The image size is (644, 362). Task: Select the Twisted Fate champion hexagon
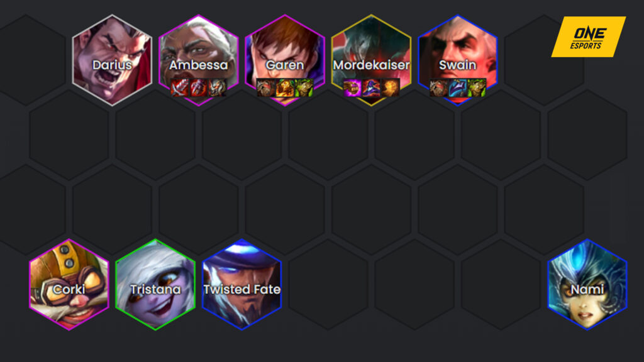(242, 285)
